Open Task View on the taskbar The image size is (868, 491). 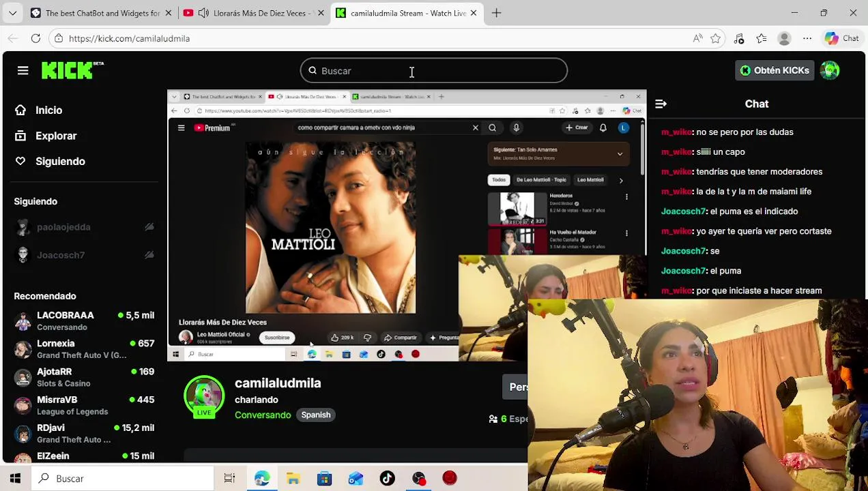(229, 479)
